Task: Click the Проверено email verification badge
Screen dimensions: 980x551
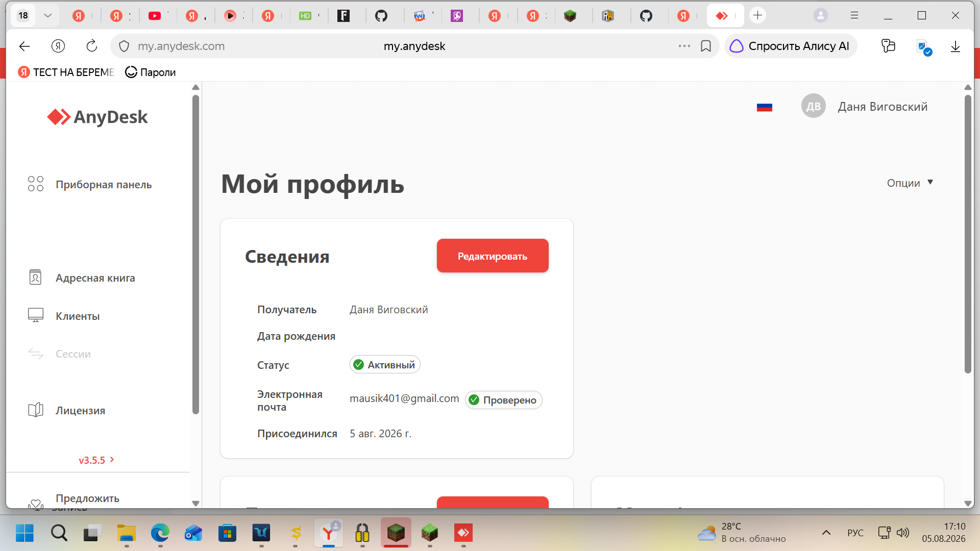Action: (x=503, y=400)
